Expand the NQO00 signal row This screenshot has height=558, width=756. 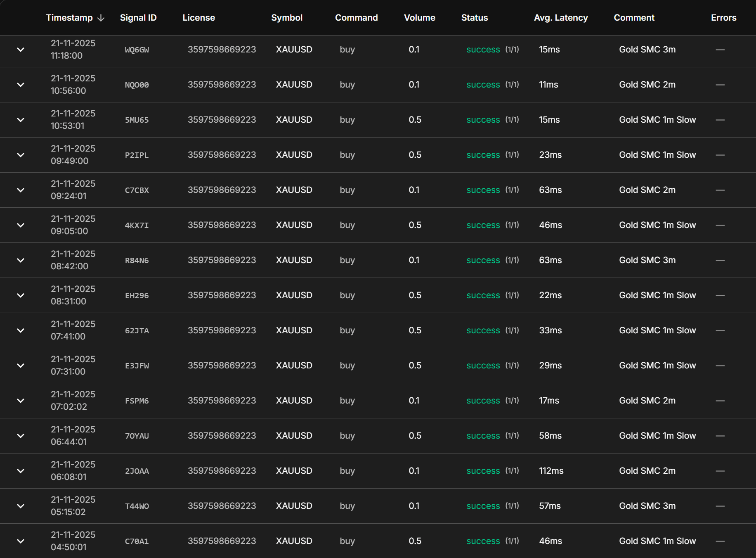point(21,85)
